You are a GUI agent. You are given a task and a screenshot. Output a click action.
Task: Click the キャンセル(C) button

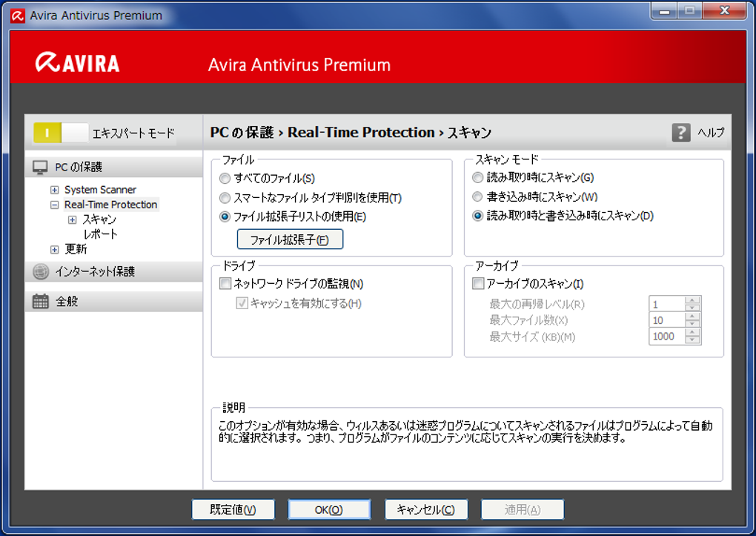coord(425,509)
